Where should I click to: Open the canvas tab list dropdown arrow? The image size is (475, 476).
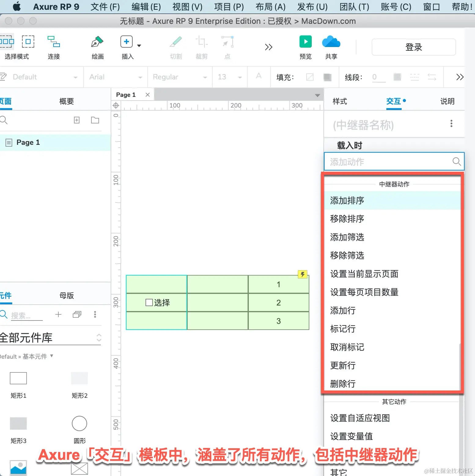pos(318,95)
